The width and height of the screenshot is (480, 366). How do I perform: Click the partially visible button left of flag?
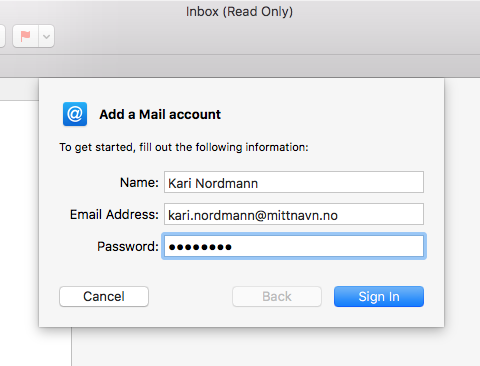(2, 36)
